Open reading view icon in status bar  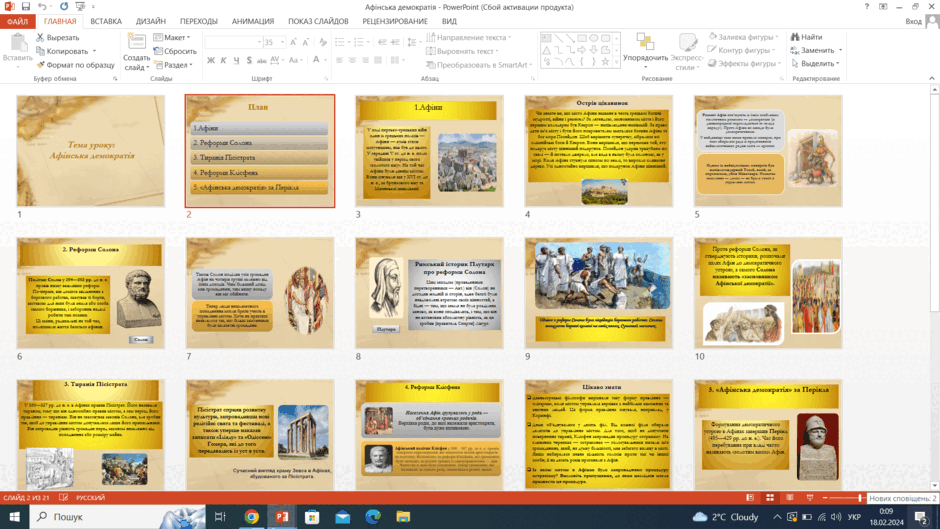click(790, 498)
